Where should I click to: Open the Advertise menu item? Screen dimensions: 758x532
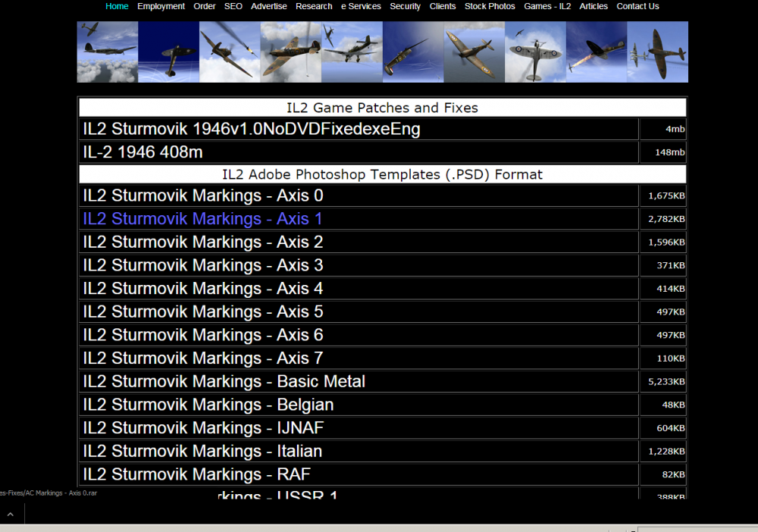(269, 6)
